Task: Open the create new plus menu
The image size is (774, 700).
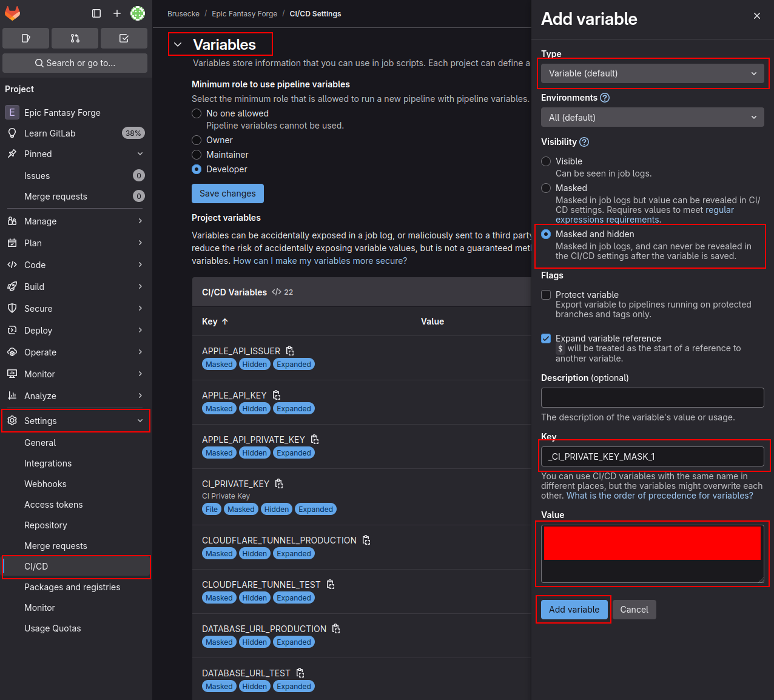Action: tap(117, 13)
